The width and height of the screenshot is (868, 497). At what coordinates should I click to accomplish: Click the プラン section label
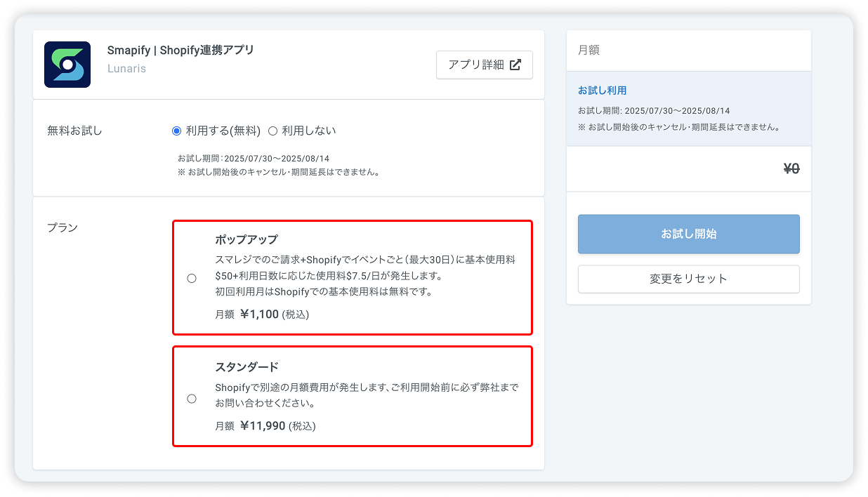[x=63, y=227]
